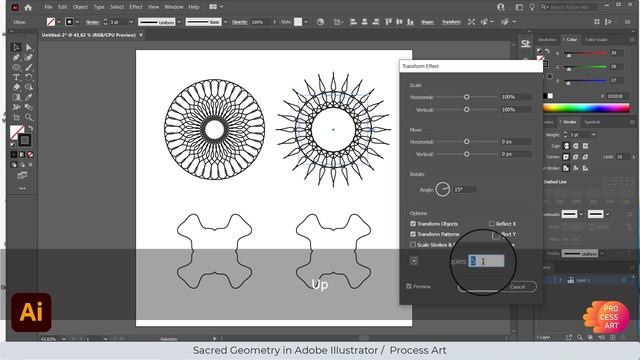This screenshot has height=360, width=640.
Task: Click Cancel in Transform Effect dialog
Action: coord(518,287)
